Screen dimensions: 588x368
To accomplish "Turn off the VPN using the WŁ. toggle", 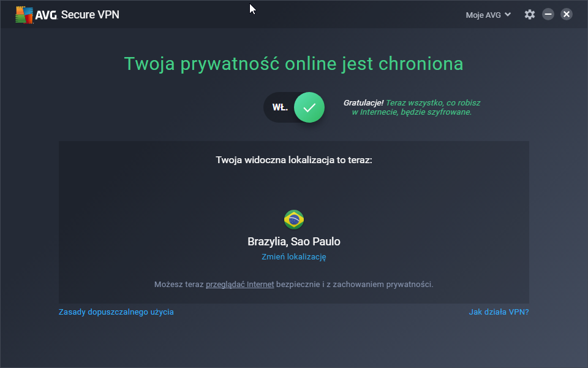I will pos(294,107).
